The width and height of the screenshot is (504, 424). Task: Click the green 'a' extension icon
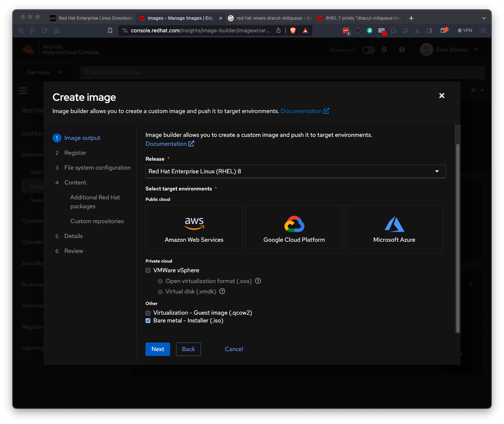coord(370,30)
